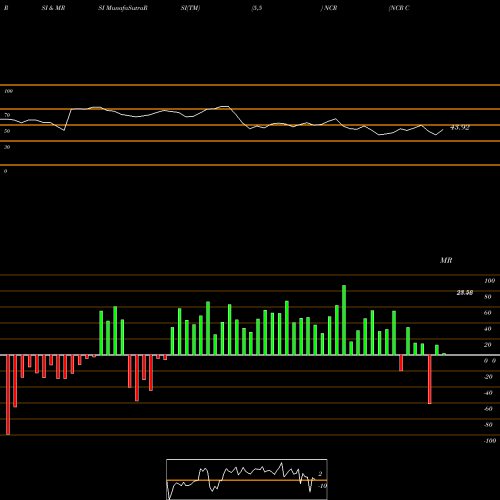Click the MR axis label 60
Viewport: 500px width, 500px height.
coord(488,313)
